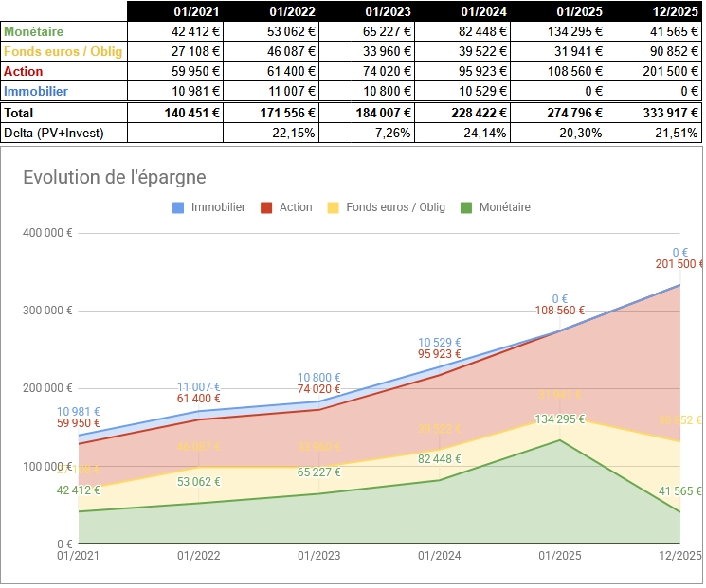
Task: Click the blue Immobilier legend swatch
Action: [179, 207]
